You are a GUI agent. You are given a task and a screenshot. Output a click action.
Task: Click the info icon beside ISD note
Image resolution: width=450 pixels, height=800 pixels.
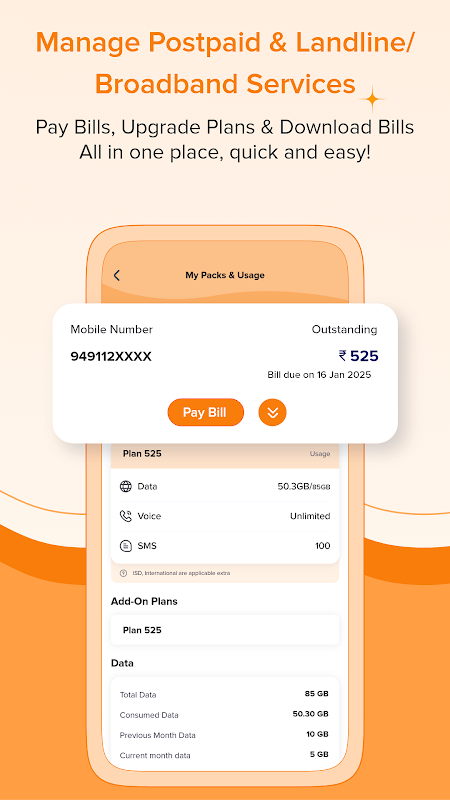click(x=123, y=573)
